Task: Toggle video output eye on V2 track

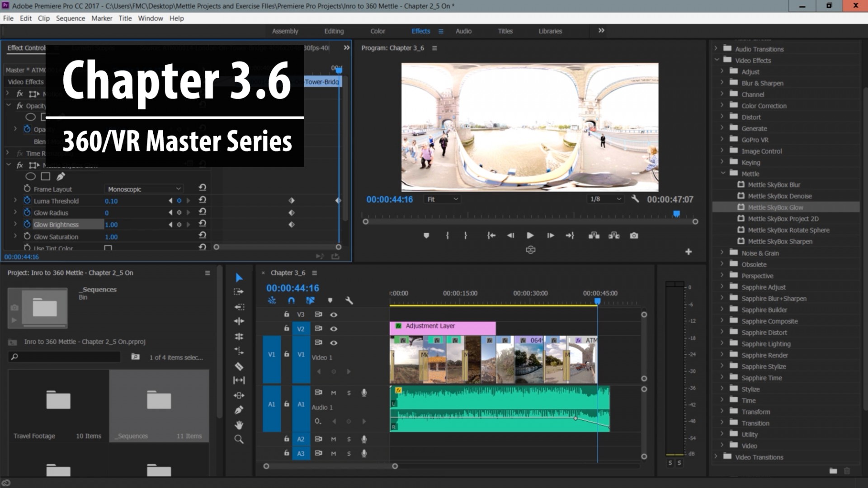Action: (x=334, y=328)
